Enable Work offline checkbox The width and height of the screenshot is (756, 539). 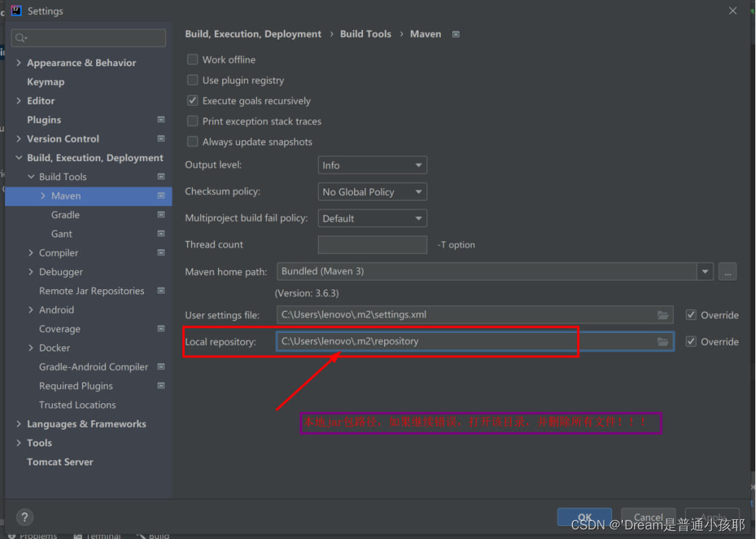(192, 59)
